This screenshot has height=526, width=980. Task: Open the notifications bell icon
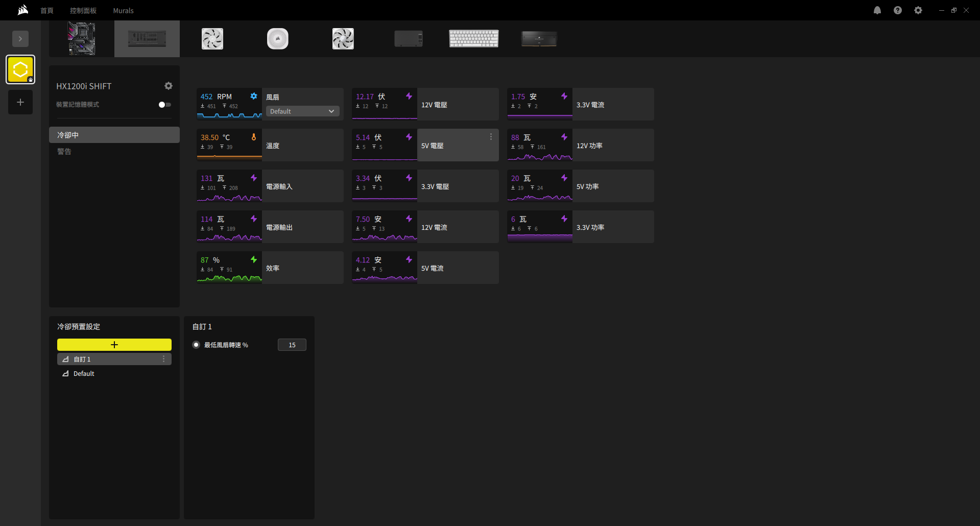[x=877, y=10]
